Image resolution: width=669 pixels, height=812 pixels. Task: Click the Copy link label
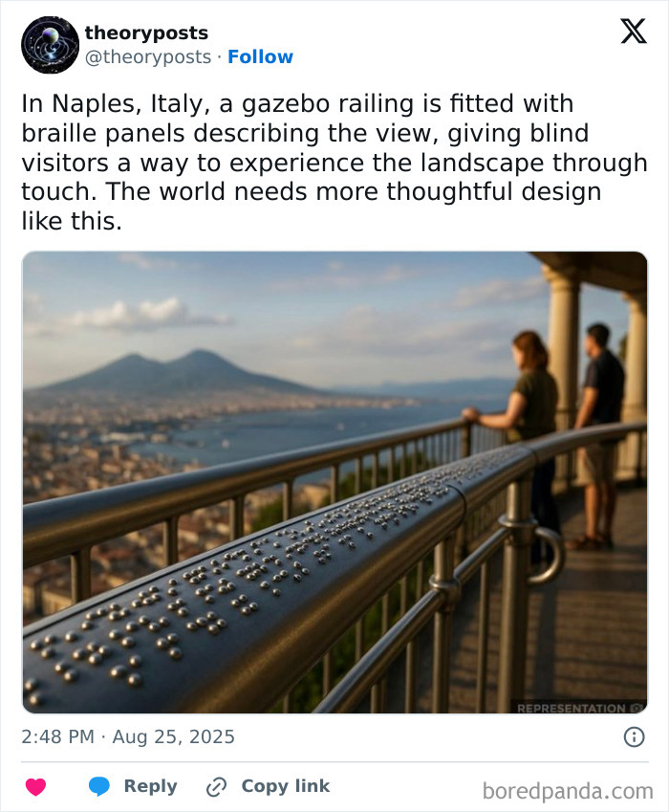pos(286,786)
